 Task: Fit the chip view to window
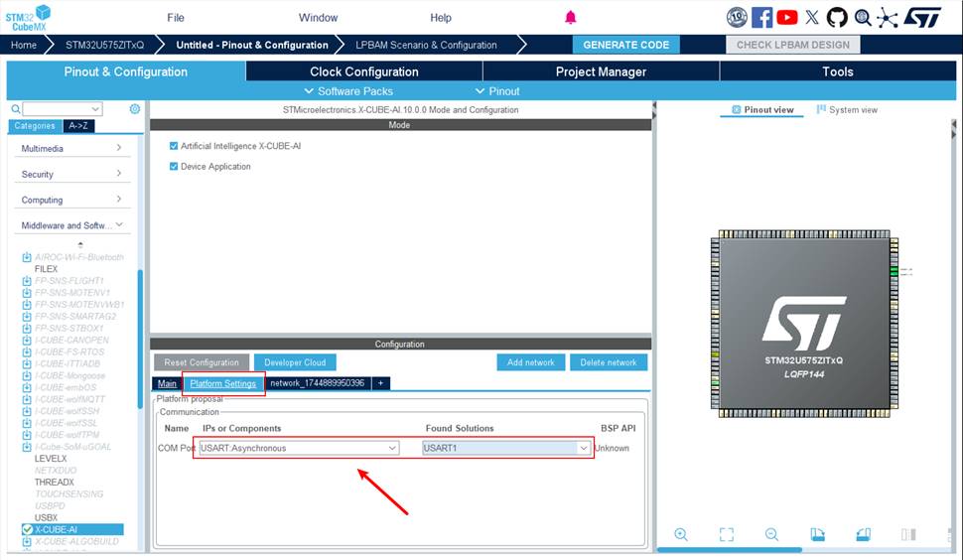(x=727, y=534)
